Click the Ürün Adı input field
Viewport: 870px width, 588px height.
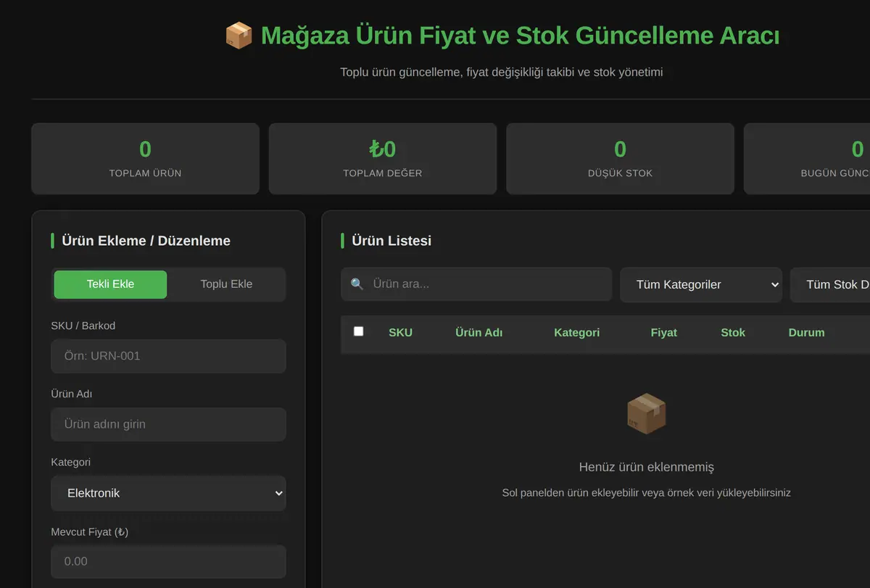coord(168,424)
